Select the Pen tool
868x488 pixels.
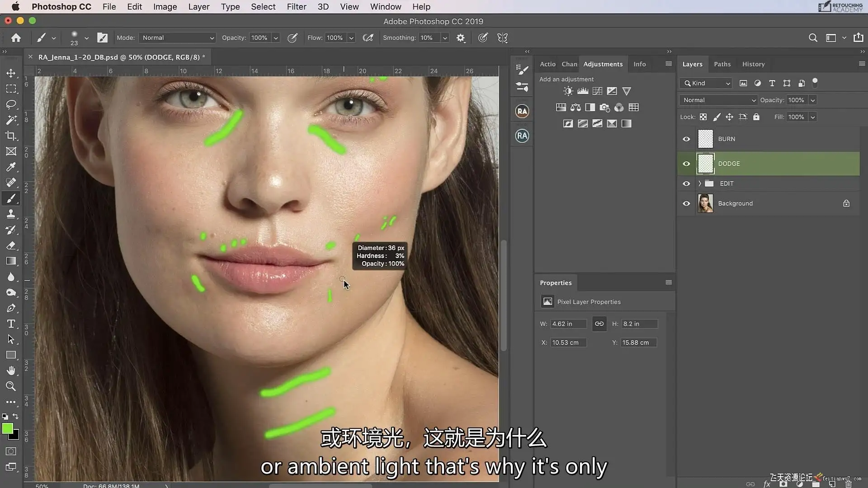pos(11,308)
